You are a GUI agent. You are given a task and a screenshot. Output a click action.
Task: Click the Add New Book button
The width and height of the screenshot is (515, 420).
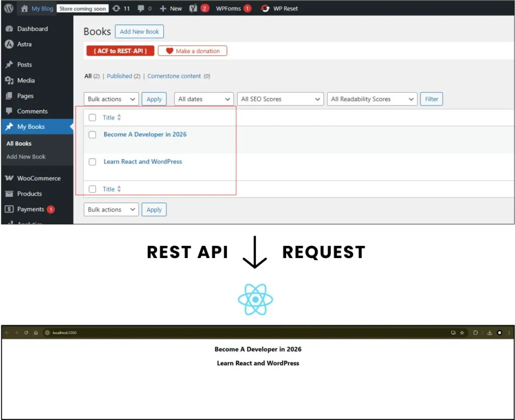click(139, 31)
